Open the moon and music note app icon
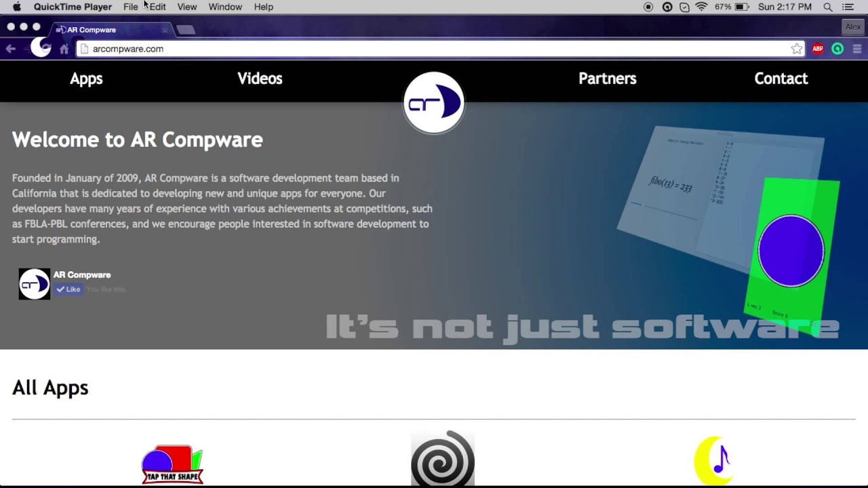This screenshot has height=488, width=868. click(x=713, y=461)
